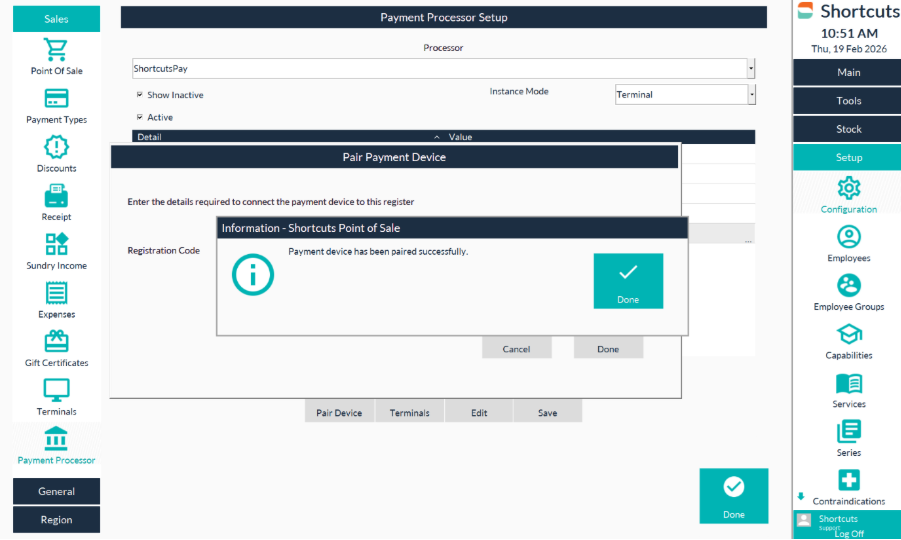Open the Tools menu tab
The height and width of the screenshot is (540, 901).
pos(848,101)
